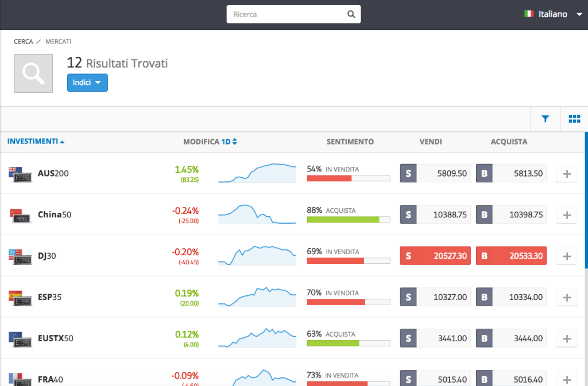Image resolution: width=588 pixels, height=386 pixels.
Task: Sell EUSTX50 at 3441.00
Action: 435,338
